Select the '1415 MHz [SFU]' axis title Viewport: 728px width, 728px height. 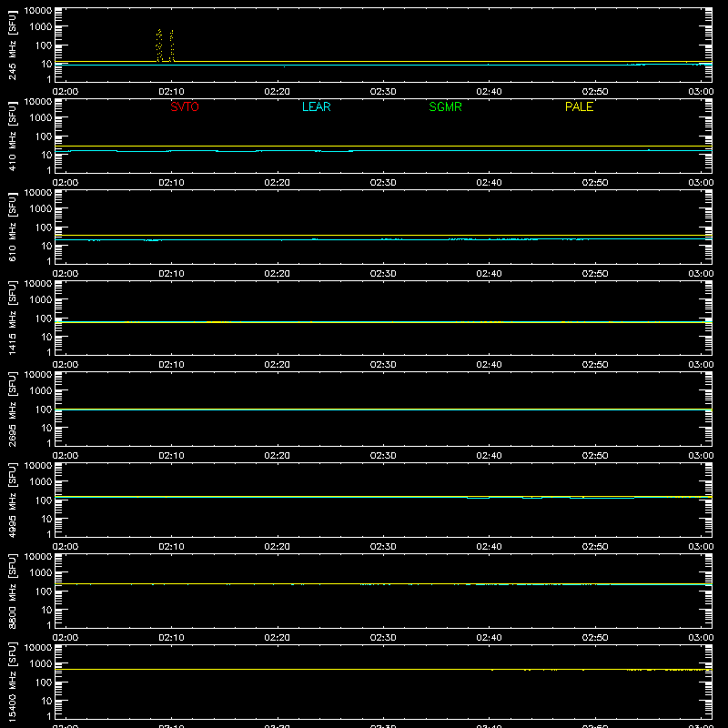pos(12,318)
